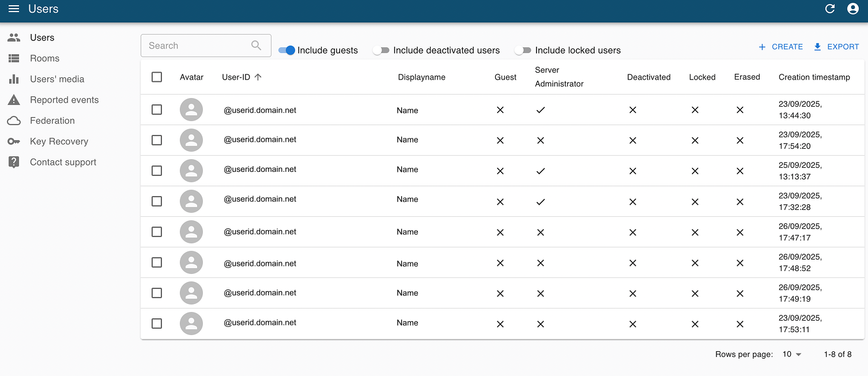
Task: Disable the Include guests toggle
Action: point(287,50)
